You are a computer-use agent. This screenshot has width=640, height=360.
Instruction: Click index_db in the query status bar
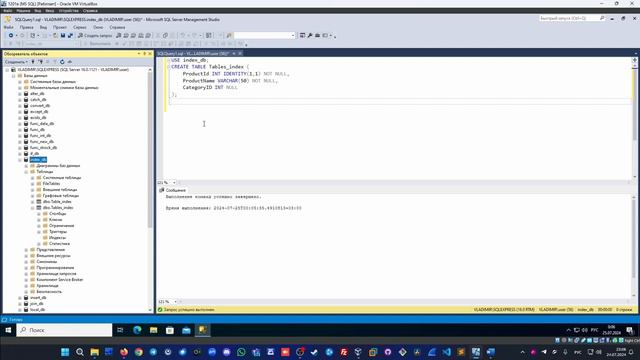tap(585, 310)
